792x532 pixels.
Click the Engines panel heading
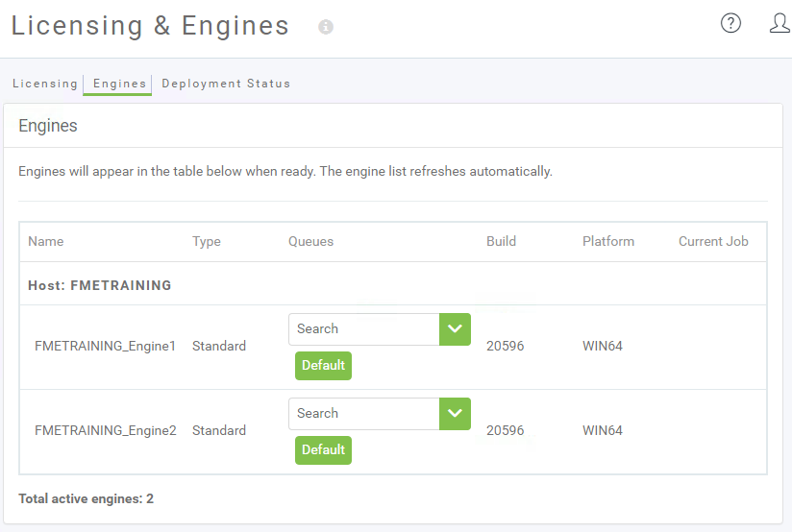point(48,126)
